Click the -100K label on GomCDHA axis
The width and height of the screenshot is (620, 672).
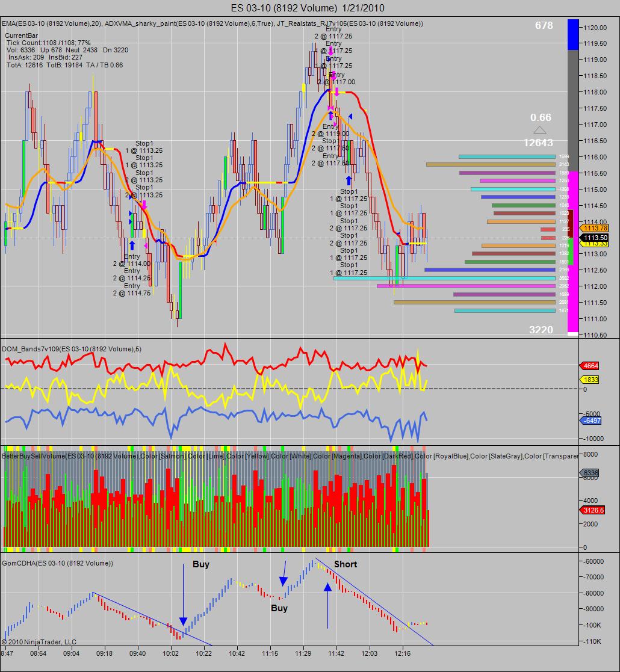[594, 625]
